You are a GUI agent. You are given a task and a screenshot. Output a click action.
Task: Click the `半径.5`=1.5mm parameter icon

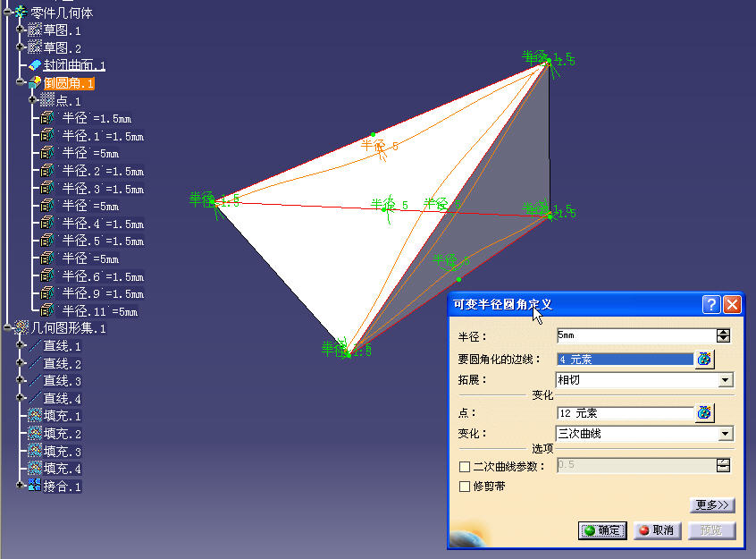[46, 241]
